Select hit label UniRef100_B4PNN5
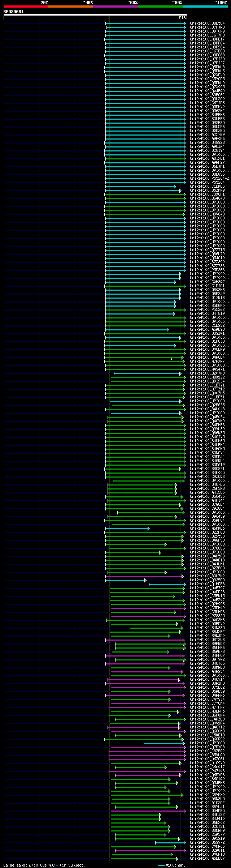Screen dimensions: 231x868 (207, 696)
